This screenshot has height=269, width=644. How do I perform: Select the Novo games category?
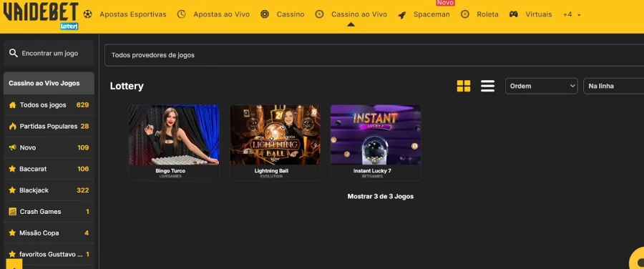click(49, 147)
